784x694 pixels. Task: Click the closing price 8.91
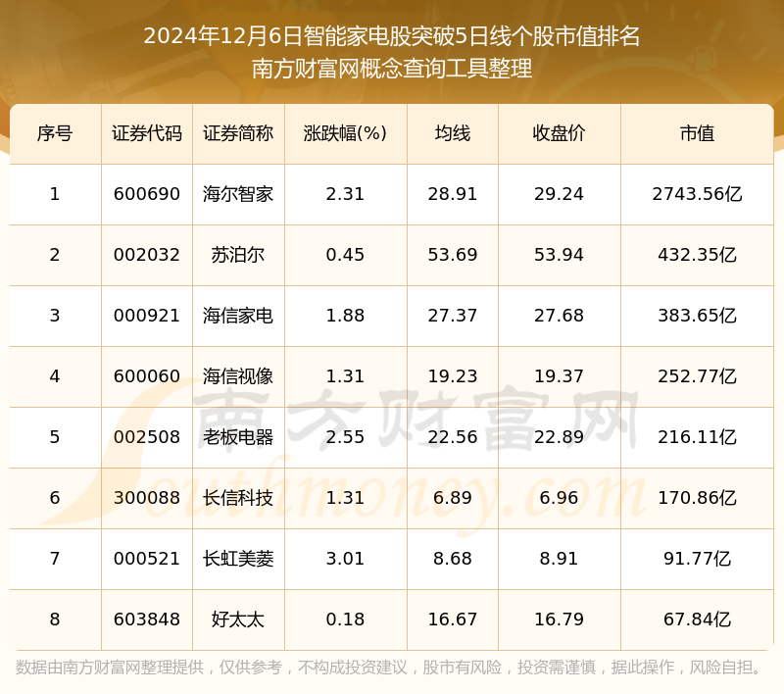tap(559, 559)
